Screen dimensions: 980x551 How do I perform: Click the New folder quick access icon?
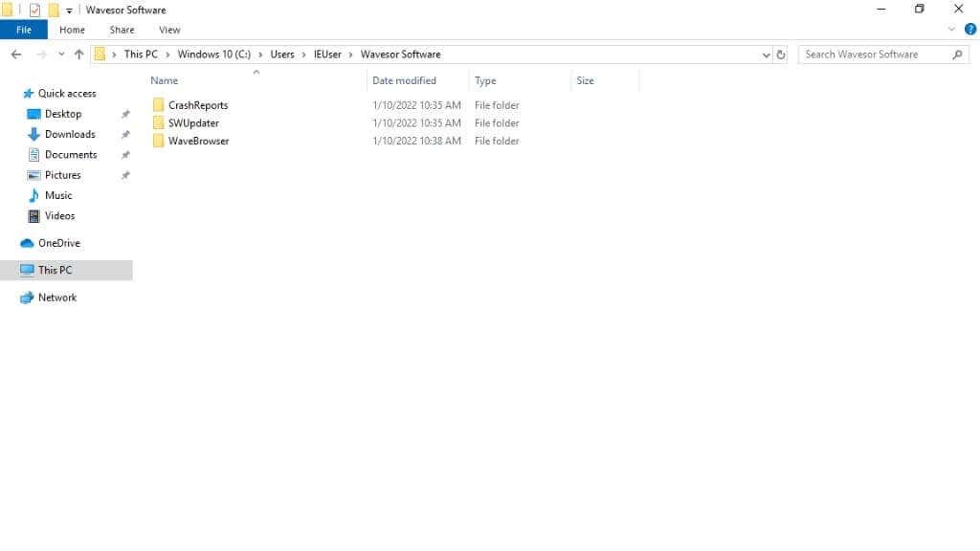54,10
